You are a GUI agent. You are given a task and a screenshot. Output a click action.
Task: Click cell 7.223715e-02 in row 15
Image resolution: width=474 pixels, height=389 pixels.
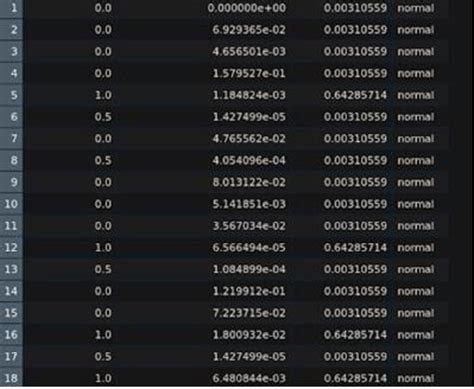(x=249, y=313)
